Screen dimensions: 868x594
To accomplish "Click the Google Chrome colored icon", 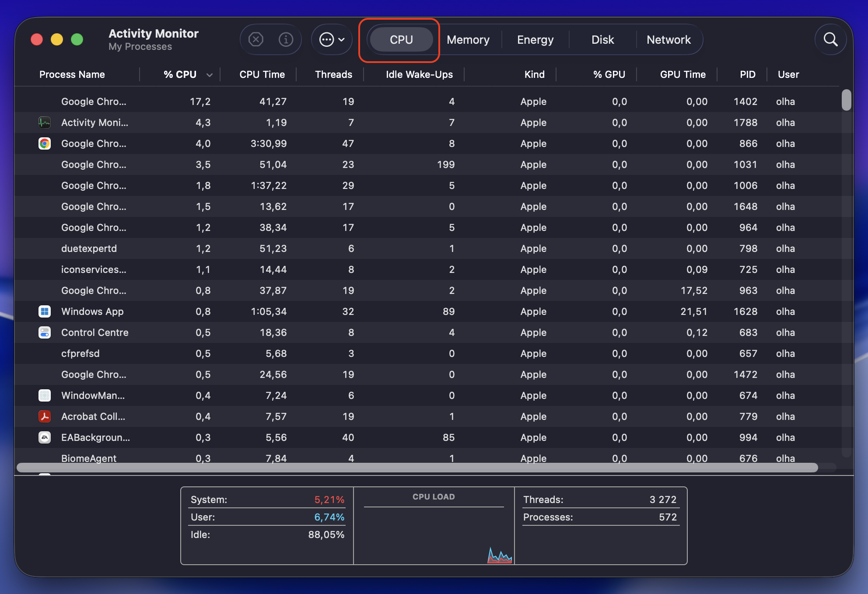I will pos(45,143).
